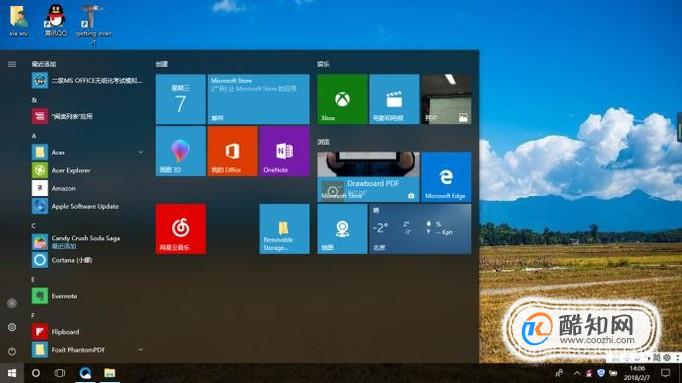Open File Explorer on taskbar

pos(110,373)
